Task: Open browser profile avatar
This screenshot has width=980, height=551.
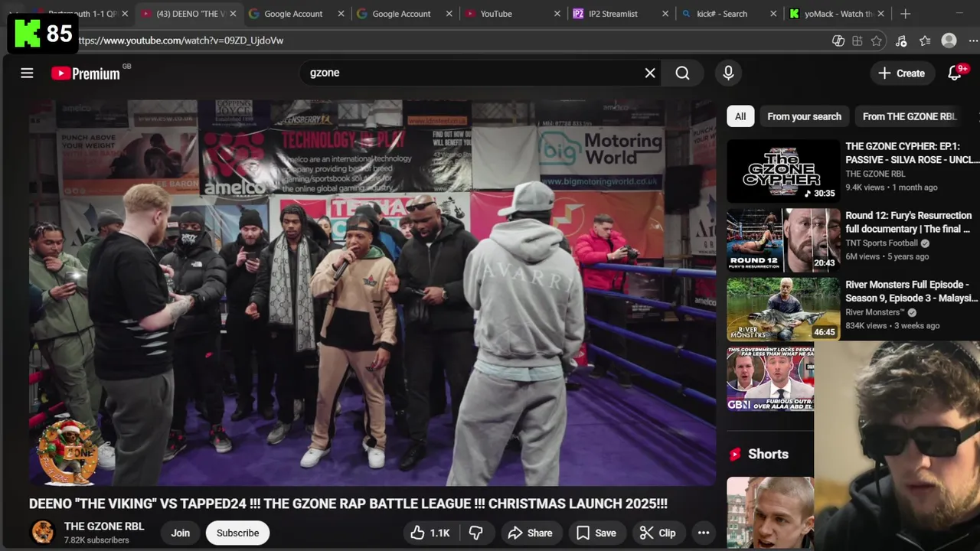Action: point(949,41)
